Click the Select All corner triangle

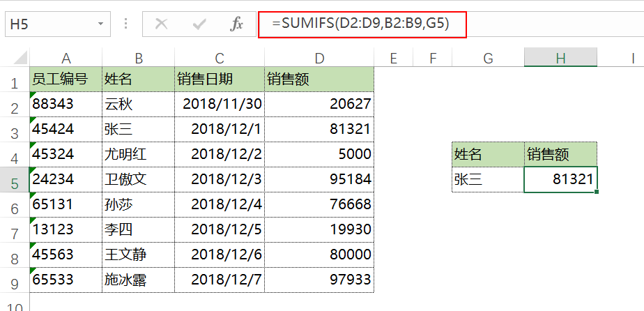click(x=20, y=58)
